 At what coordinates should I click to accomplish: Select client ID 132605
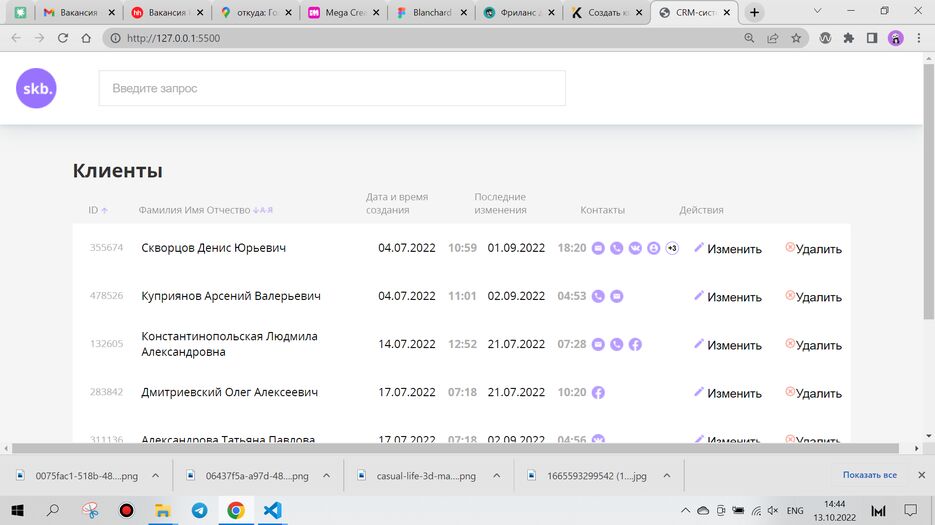(x=106, y=344)
